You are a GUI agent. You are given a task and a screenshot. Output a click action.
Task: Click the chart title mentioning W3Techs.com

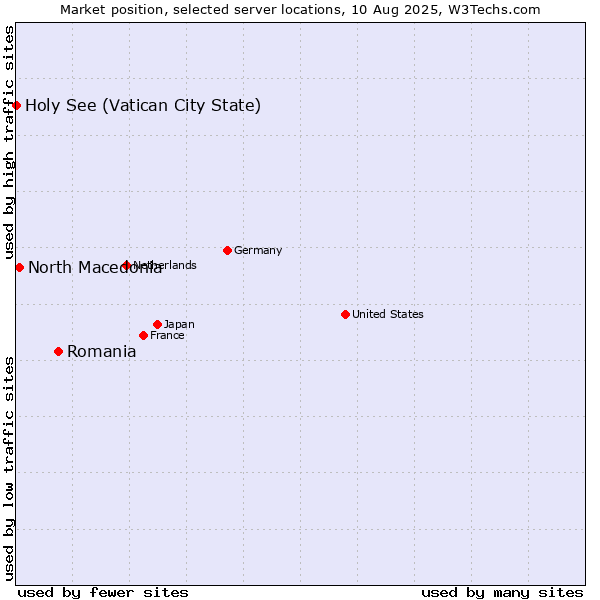(x=300, y=10)
